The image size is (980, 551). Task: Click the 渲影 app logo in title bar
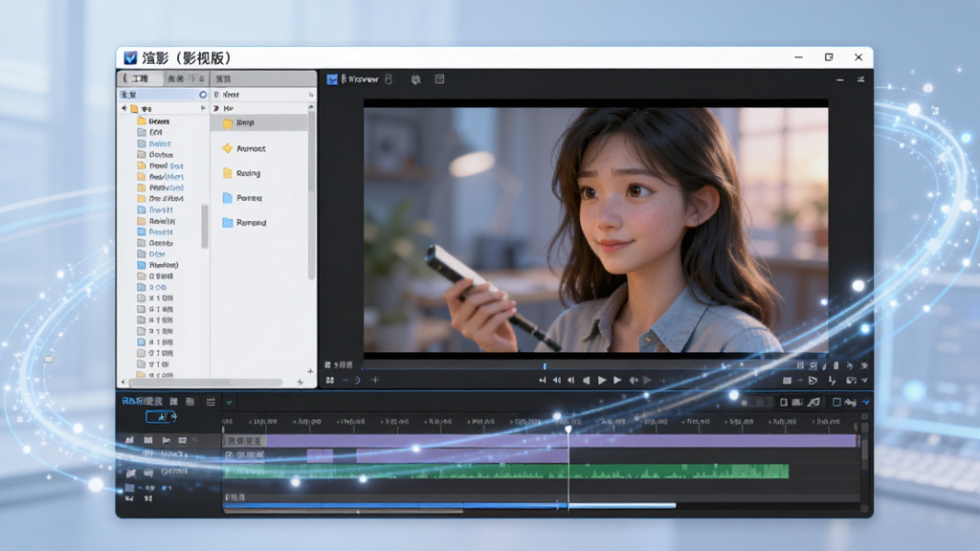click(130, 57)
